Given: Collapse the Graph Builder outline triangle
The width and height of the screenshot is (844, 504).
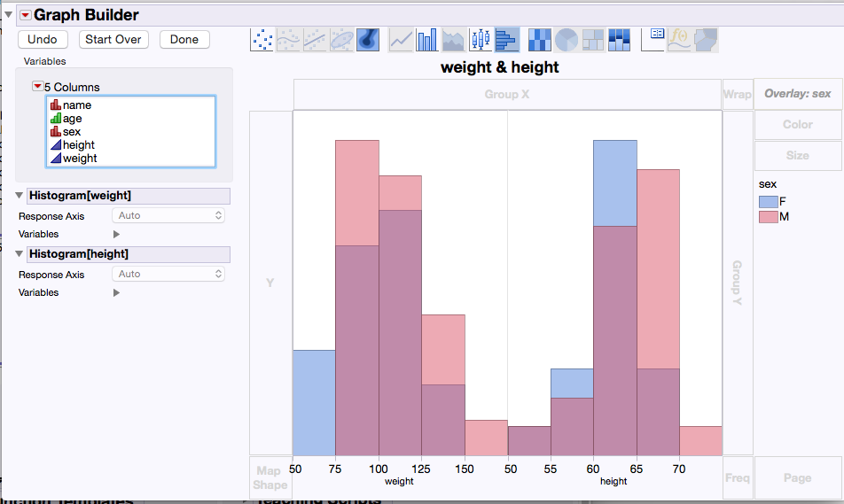Looking at the screenshot, I should tap(8, 14).
